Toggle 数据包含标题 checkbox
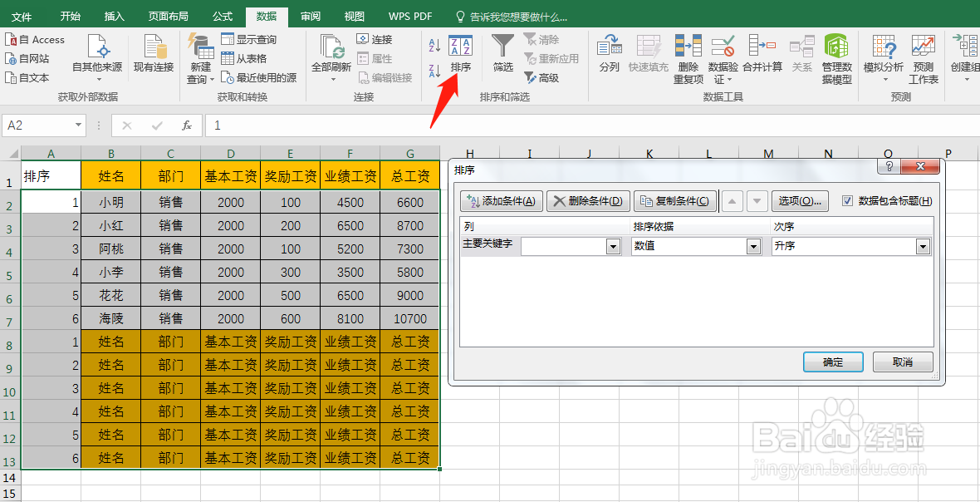Screen dimensions: 980x502 [x=847, y=201]
